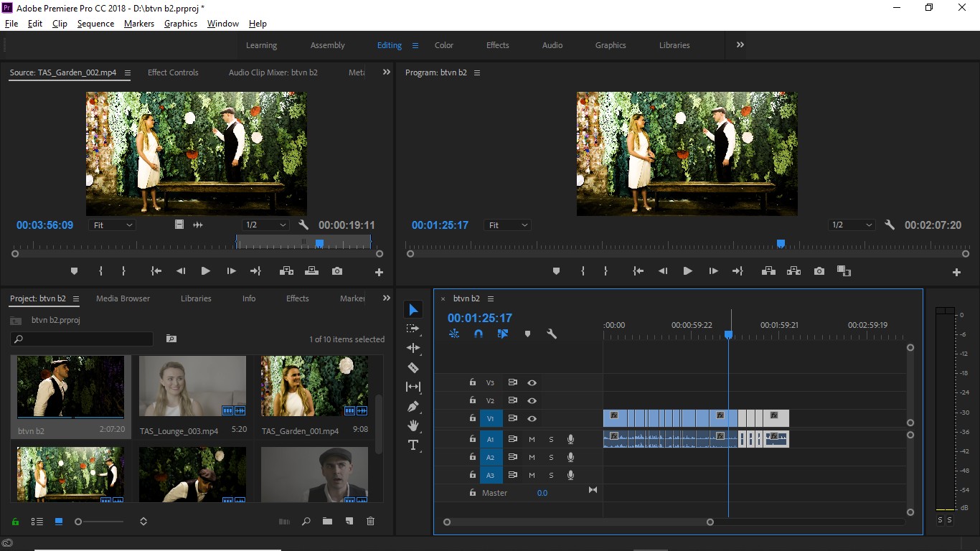Mute track A1
The image size is (980, 551).
(x=532, y=438)
